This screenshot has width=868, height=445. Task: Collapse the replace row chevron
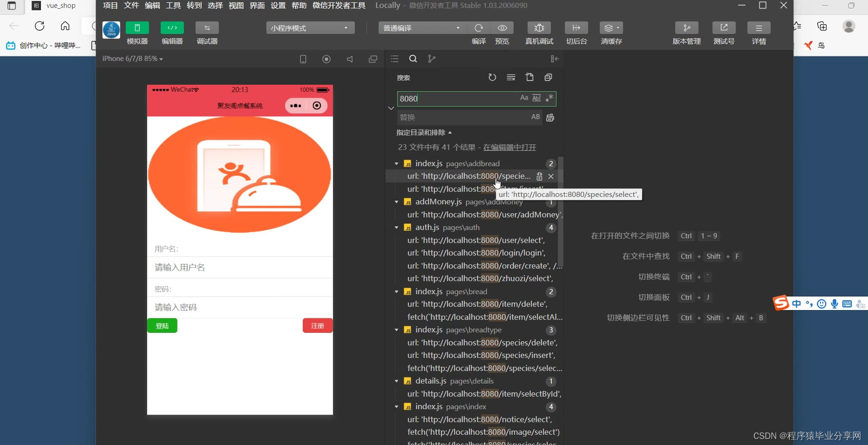391,108
